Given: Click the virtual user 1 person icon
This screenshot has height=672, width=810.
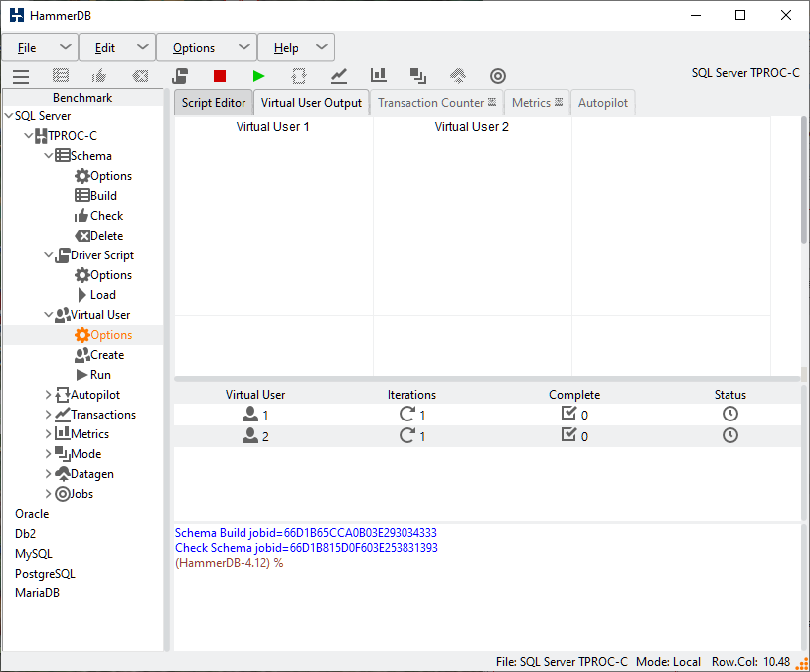Looking at the screenshot, I should pos(250,414).
